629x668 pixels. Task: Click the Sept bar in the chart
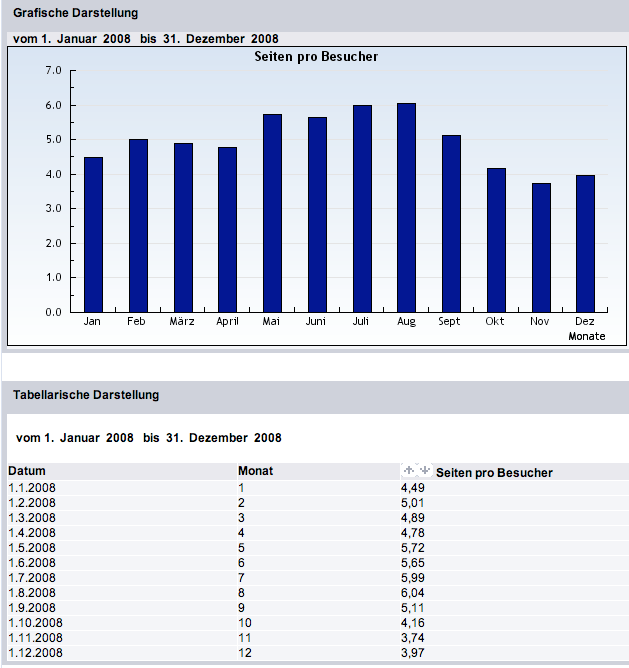point(451,224)
